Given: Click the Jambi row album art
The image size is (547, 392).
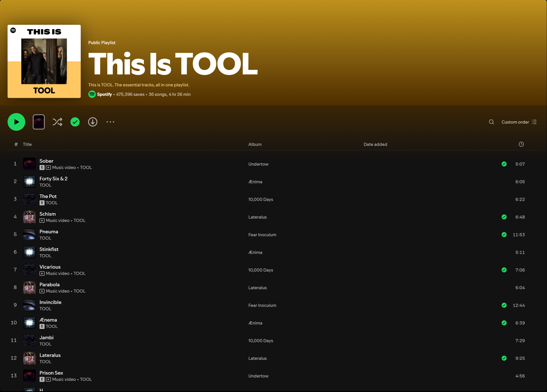Looking at the screenshot, I should click(29, 341).
